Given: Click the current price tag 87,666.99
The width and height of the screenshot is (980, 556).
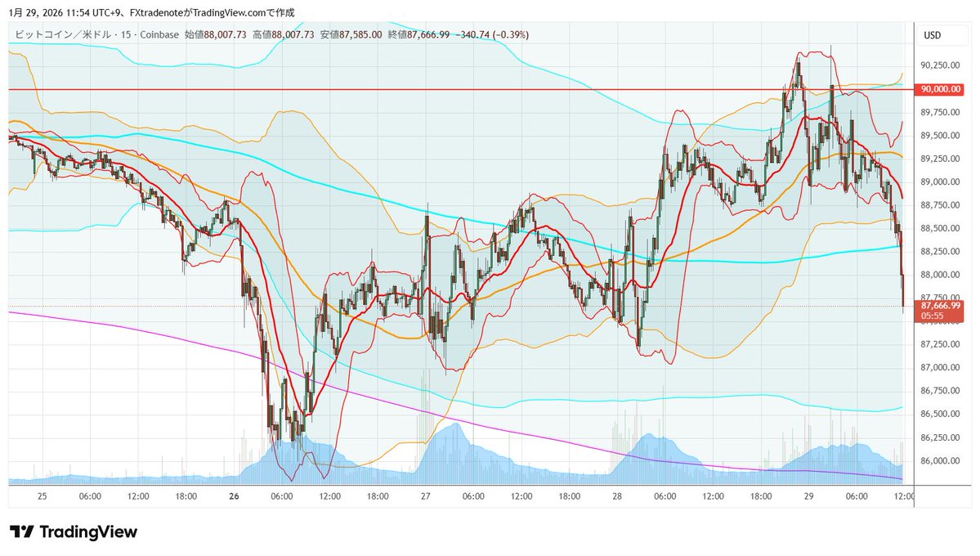Looking at the screenshot, I should click(x=940, y=305).
